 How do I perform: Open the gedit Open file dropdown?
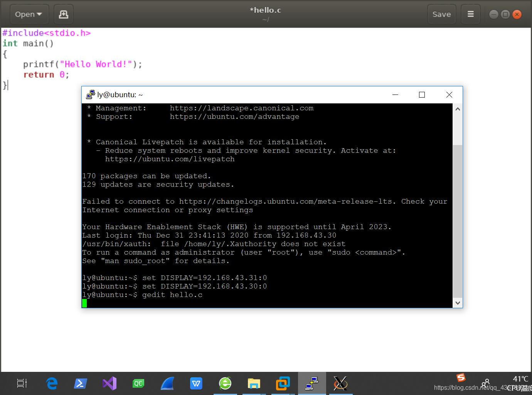(29, 14)
